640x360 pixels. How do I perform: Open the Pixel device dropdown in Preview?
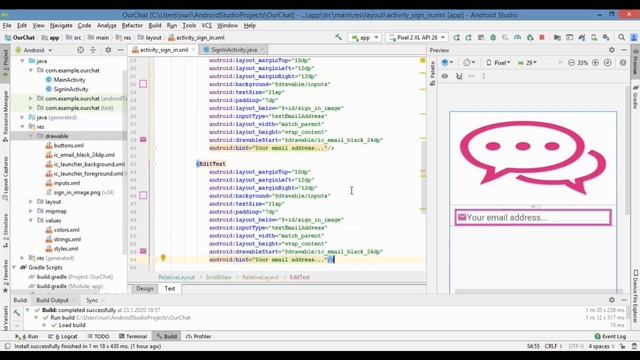tap(498, 63)
